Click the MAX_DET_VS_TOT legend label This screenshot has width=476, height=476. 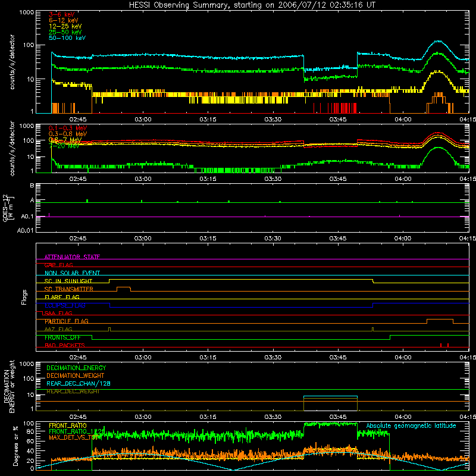(73, 437)
